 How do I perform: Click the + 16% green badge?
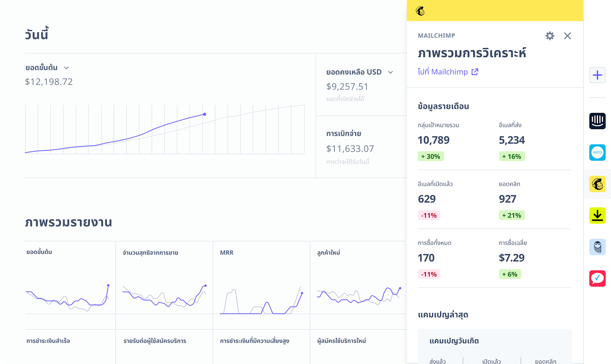pyautogui.click(x=512, y=157)
